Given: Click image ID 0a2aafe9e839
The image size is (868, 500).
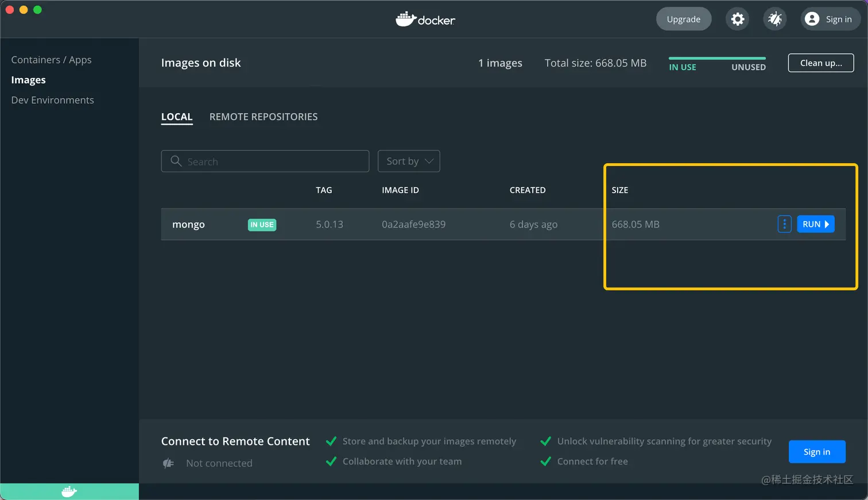Looking at the screenshot, I should click(414, 224).
